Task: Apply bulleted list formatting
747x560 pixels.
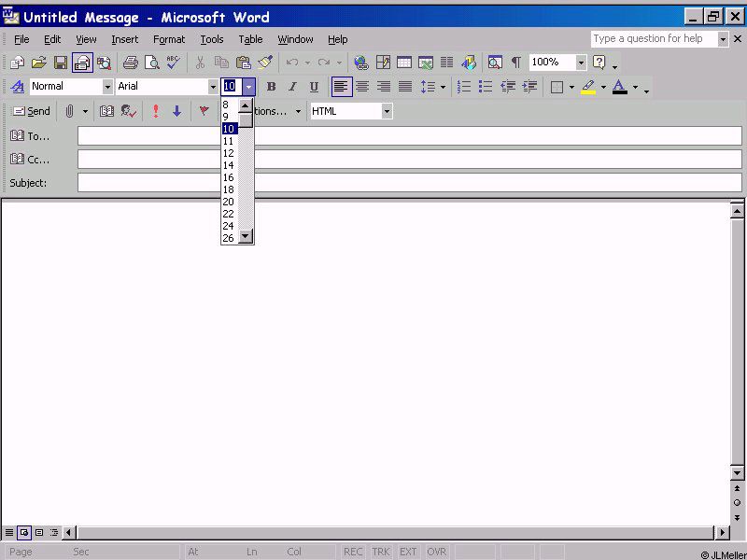Action: [x=486, y=87]
